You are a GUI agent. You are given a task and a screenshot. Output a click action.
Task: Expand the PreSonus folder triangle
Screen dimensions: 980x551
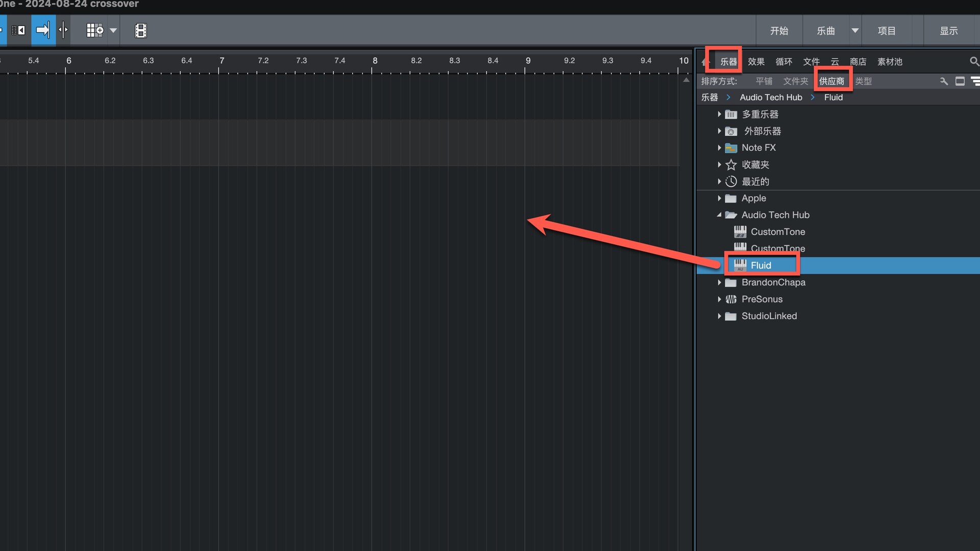pyautogui.click(x=719, y=299)
